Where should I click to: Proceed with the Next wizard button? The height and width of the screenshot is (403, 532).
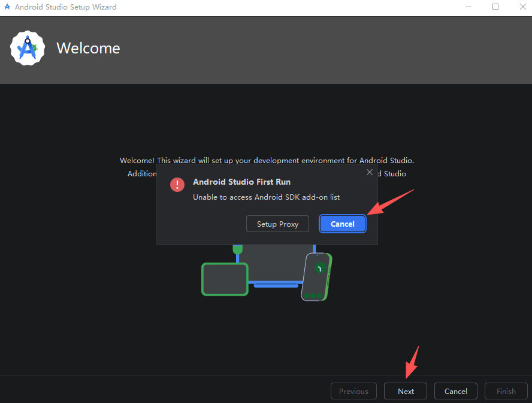coord(406,391)
